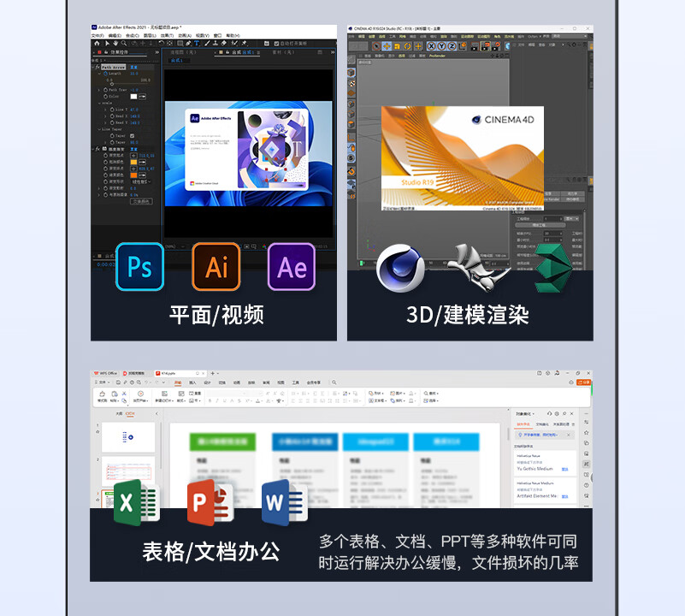Select the Scale tool in Cinema 4D
The height and width of the screenshot is (616, 685).
pyautogui.click(x=397, y=46)
